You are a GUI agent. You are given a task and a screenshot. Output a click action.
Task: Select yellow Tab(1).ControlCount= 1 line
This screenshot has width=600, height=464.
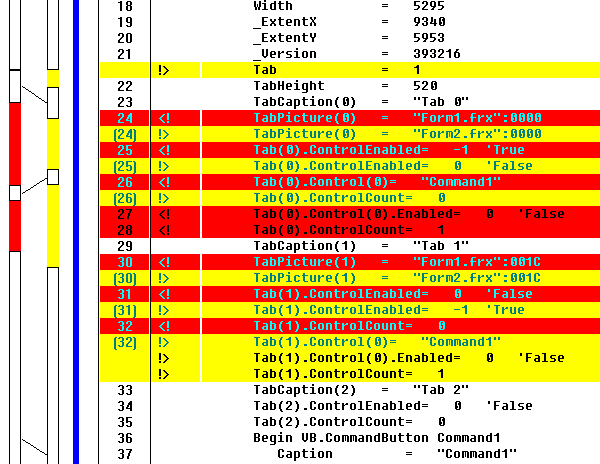[401, 374]
